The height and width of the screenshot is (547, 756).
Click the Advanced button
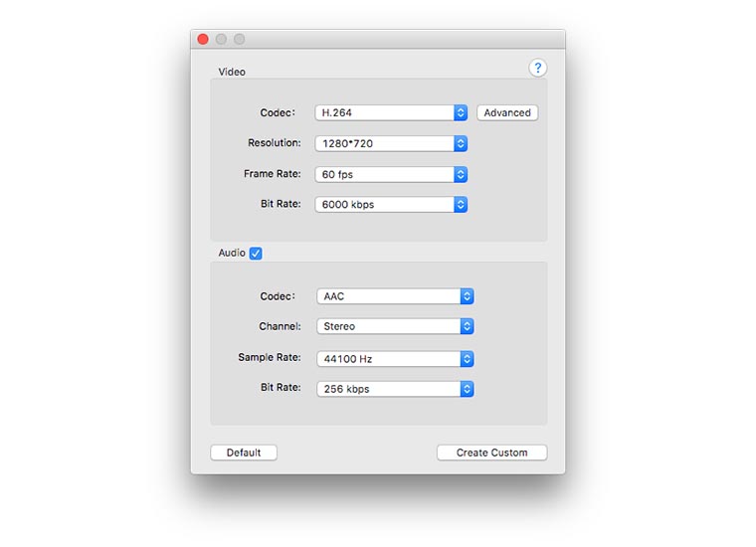507,113
